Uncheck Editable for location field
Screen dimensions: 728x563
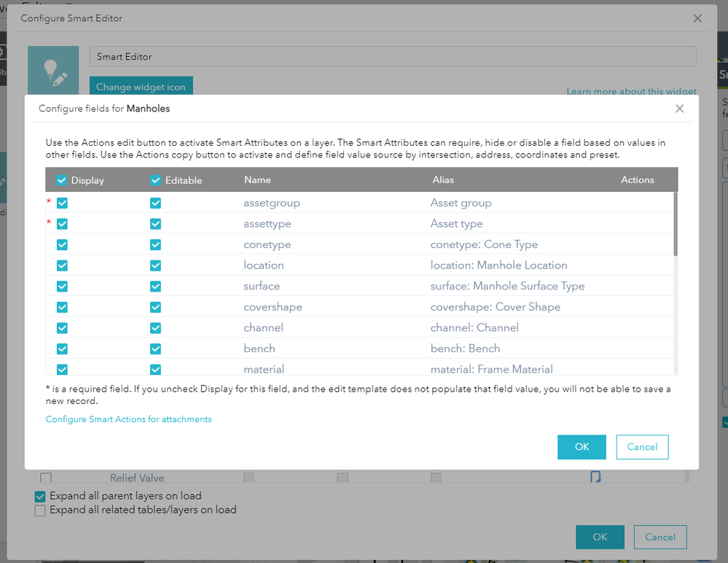(x=155, y=265)
